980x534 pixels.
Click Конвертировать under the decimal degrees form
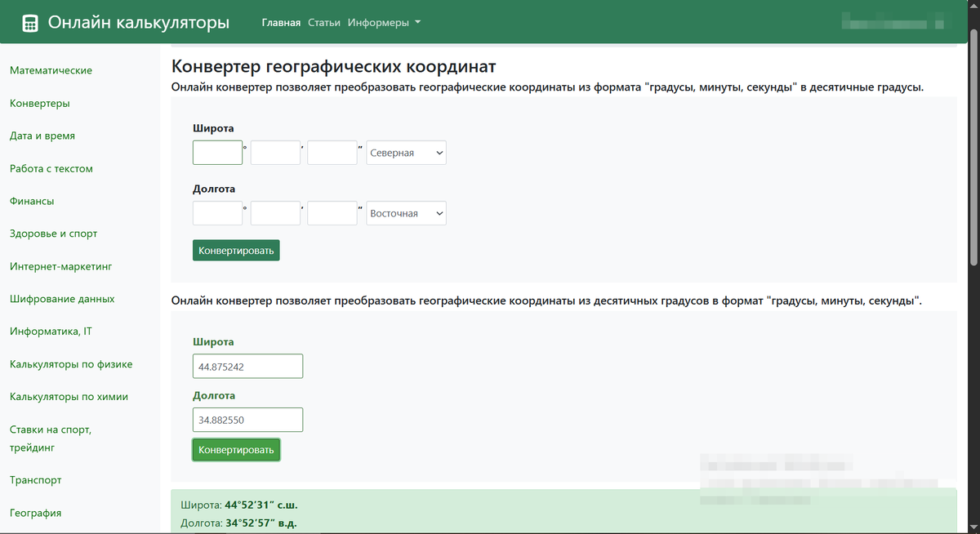(x=236, y=450)
